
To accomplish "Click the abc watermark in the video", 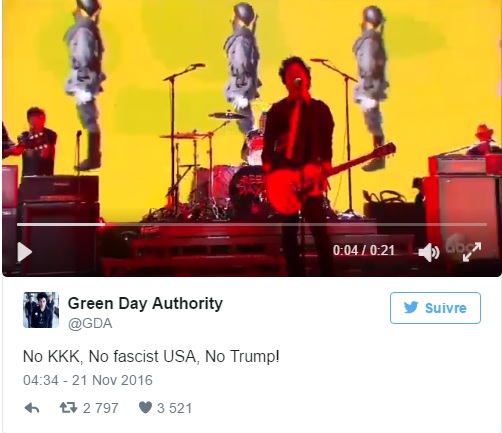I will (x=460, y=241).
